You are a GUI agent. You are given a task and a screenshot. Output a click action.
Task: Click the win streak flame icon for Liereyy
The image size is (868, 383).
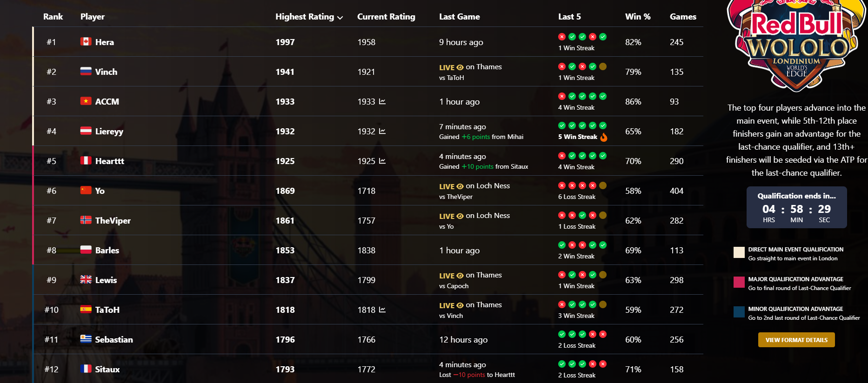click(604, 137)
